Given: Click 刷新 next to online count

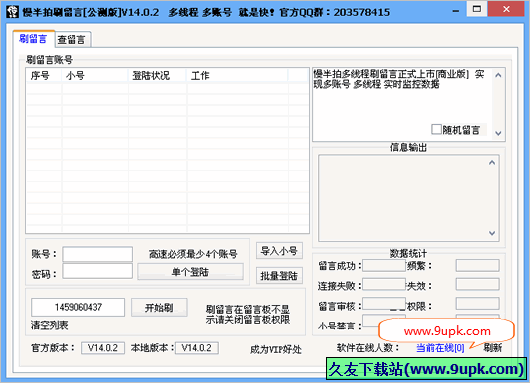Looking at the screenshot, I should [492, 347].
